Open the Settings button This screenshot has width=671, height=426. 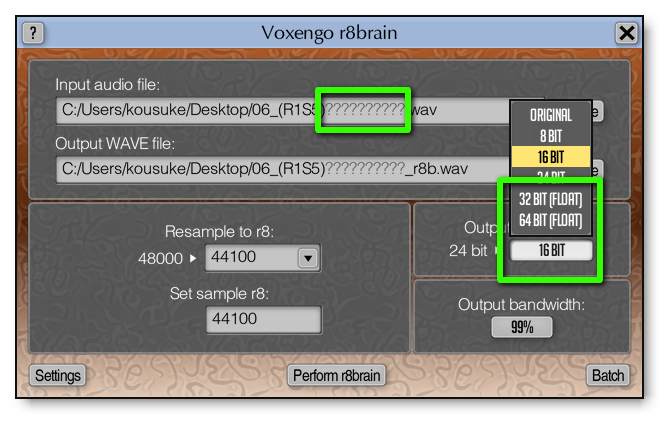(58, 375)
